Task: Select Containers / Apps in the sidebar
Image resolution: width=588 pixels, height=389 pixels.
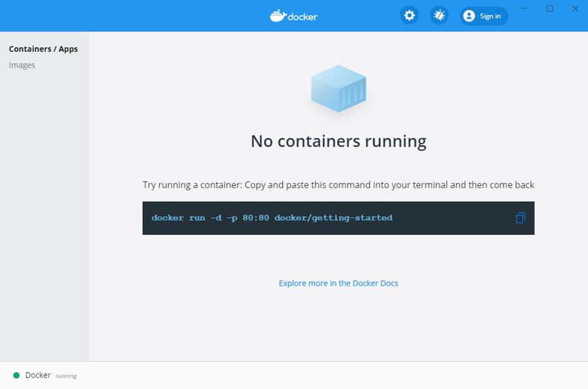Action: 43,49
